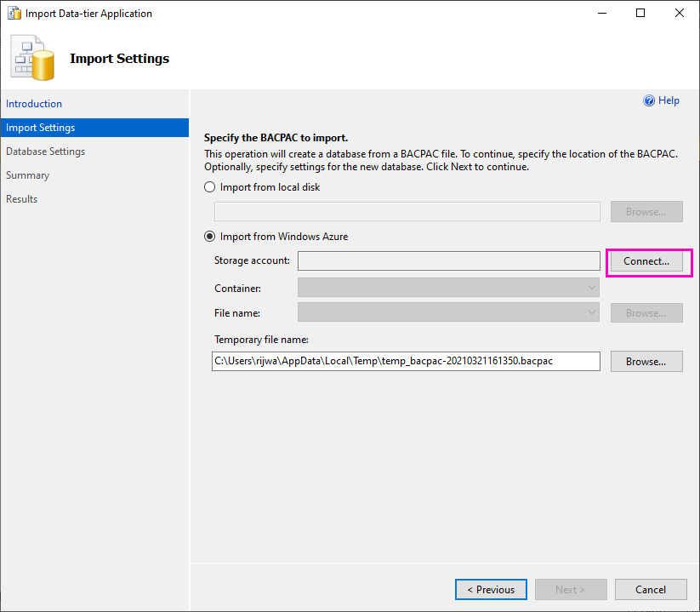Select the Database Settings step
Image resolution: width=700 pixels, height=612 pixels.
pos(45,151)
